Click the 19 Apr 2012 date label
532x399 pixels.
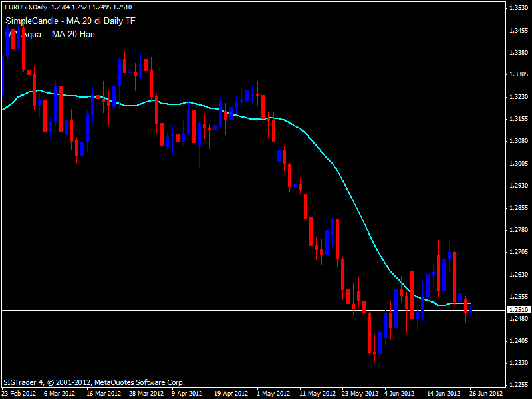231,394
